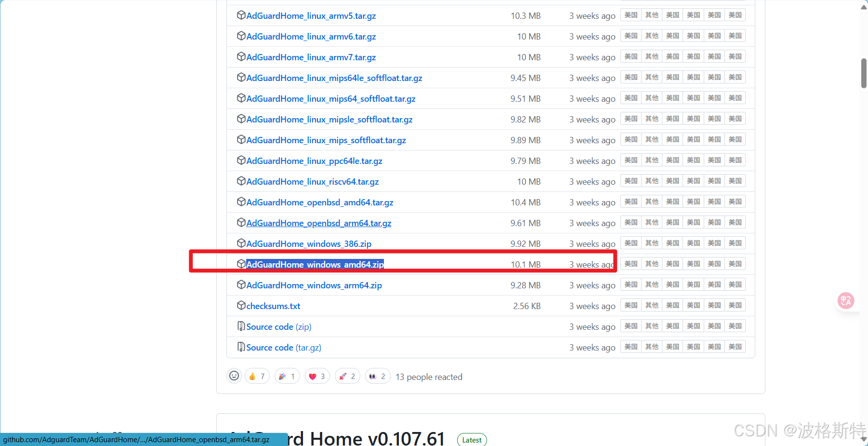Click 其他 button in the Source code (zip) row
This screenshot has width=868, height=446.
point(652,326)
